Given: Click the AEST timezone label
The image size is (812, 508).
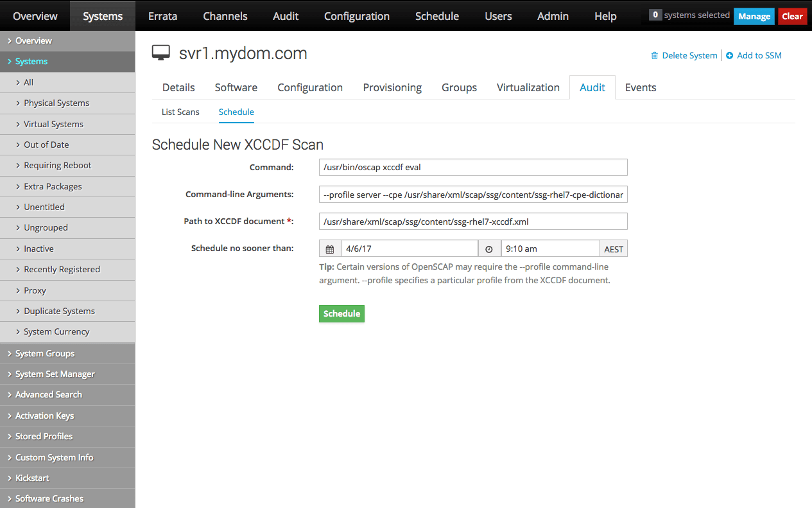Looking at the screenshot, I should 614,249.
